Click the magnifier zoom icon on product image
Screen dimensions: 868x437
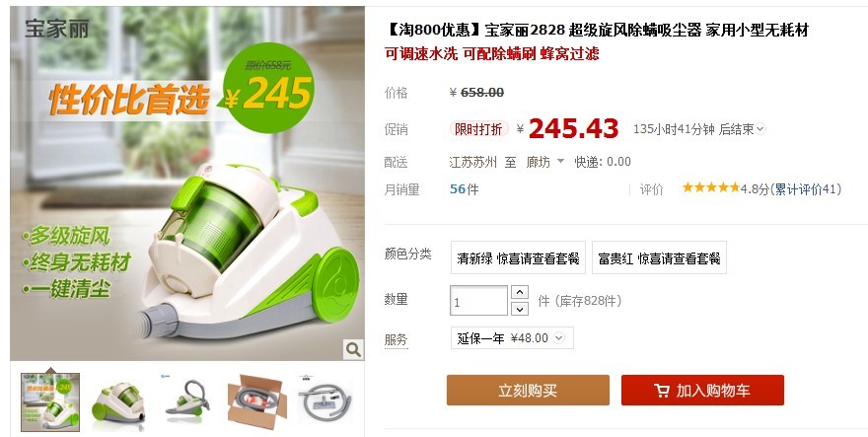tap(353, 349)
